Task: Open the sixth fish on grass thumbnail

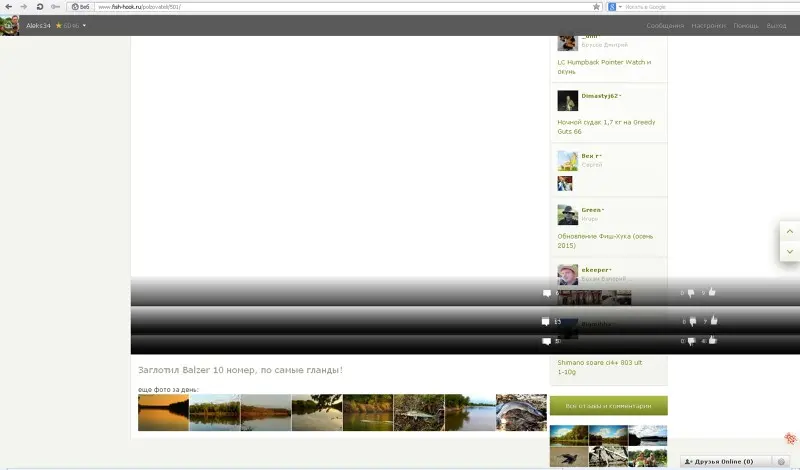Action: (x=419, y=412)
